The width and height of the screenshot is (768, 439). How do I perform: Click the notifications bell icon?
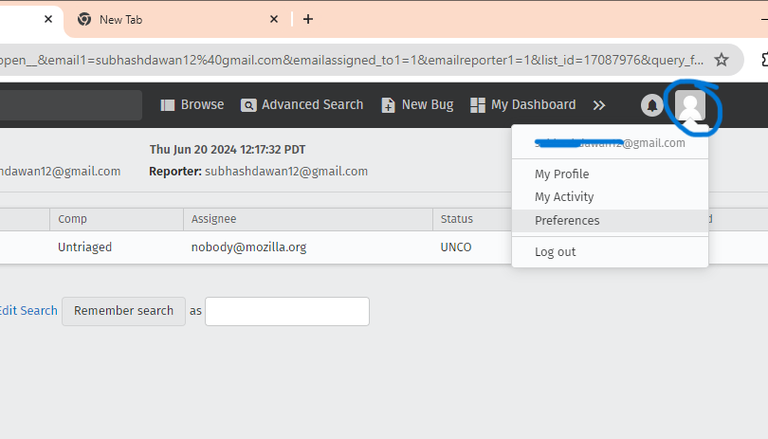[x=652, y=105]
